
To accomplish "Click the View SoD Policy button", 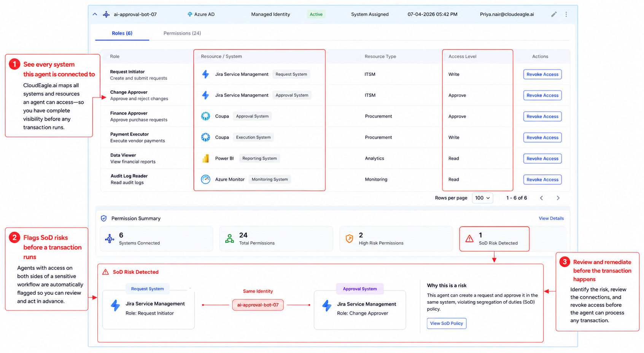I will point(447,323).
